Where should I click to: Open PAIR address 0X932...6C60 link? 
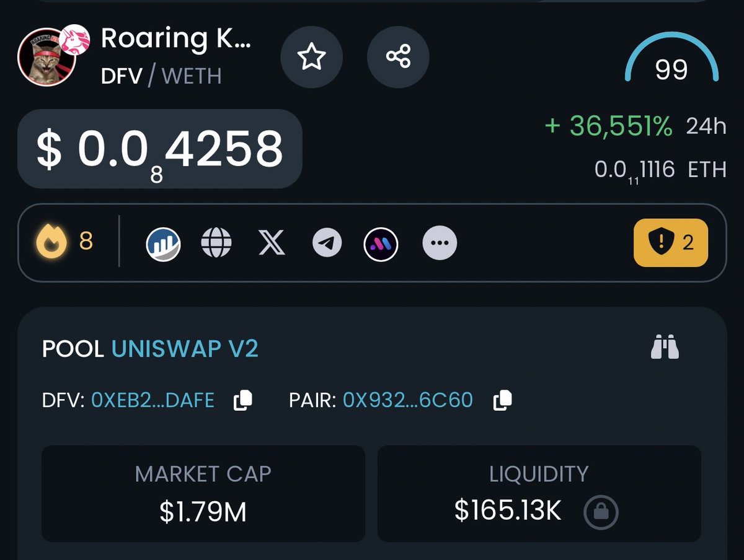(407, 400)
